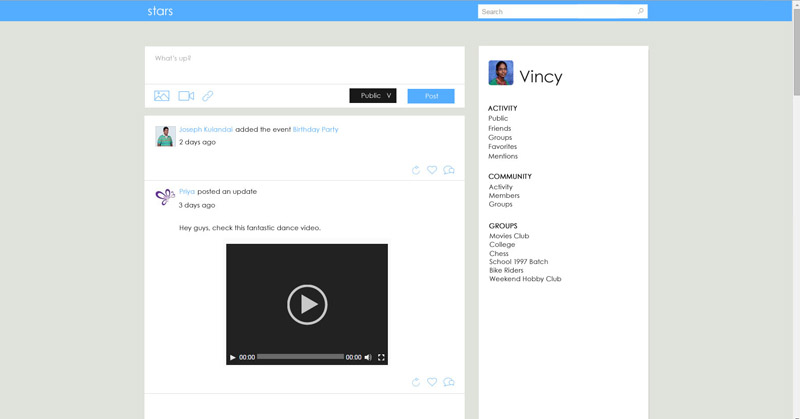Image resolution: width=800 pixels, height=419 pixels.
Task: Share Joseph Kulandai's Birthday Party post
Action: tap(416, 170)
